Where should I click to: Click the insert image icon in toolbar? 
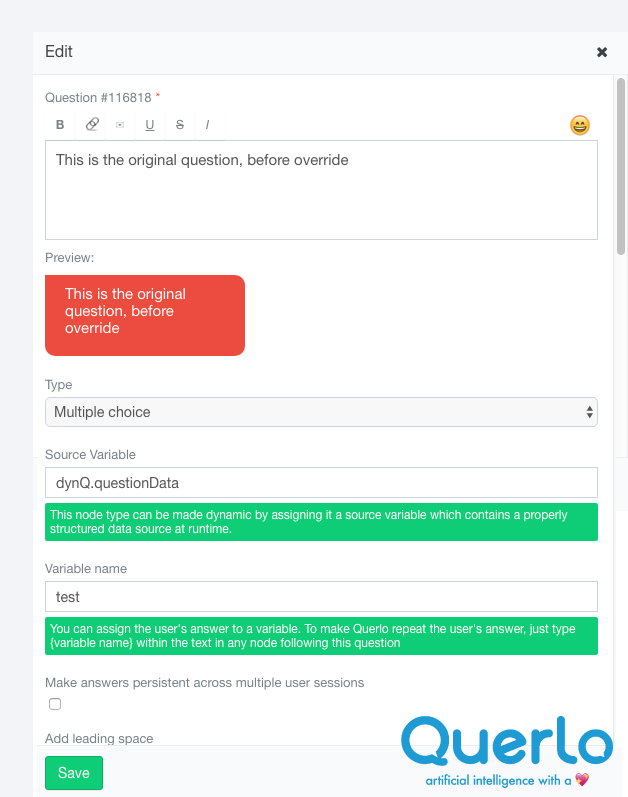click(120, 125)
